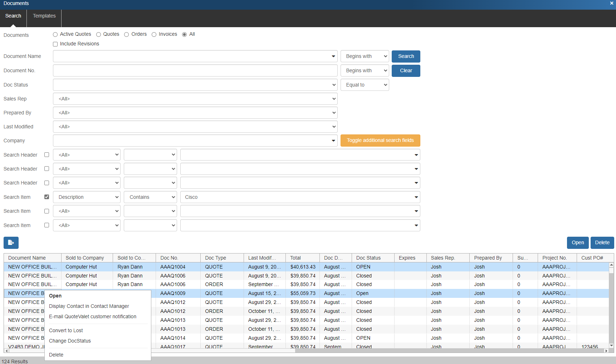Close the Documents window with the X
The image size is (616, 364).
[x=611, y=3]
